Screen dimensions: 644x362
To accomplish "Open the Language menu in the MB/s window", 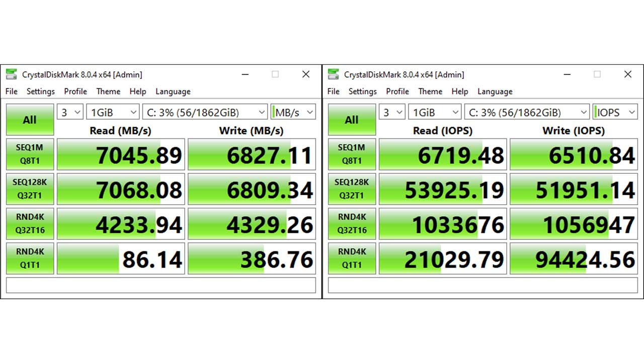I will (173, 92).
